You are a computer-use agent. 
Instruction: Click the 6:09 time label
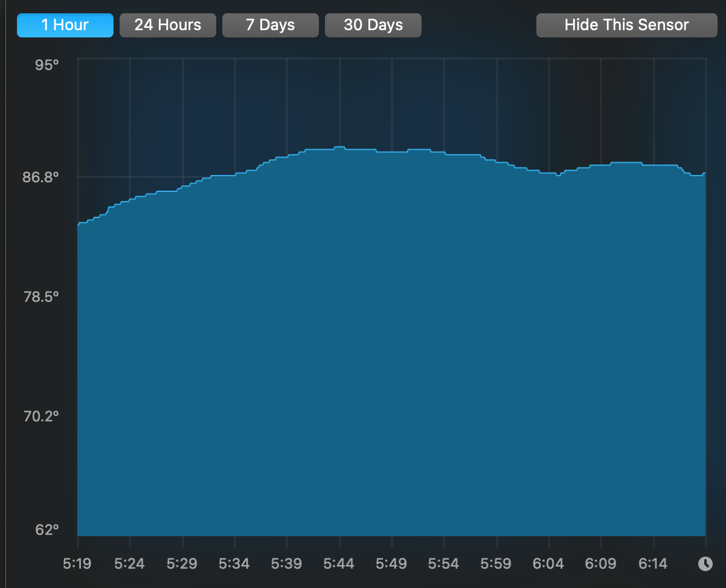601,564
